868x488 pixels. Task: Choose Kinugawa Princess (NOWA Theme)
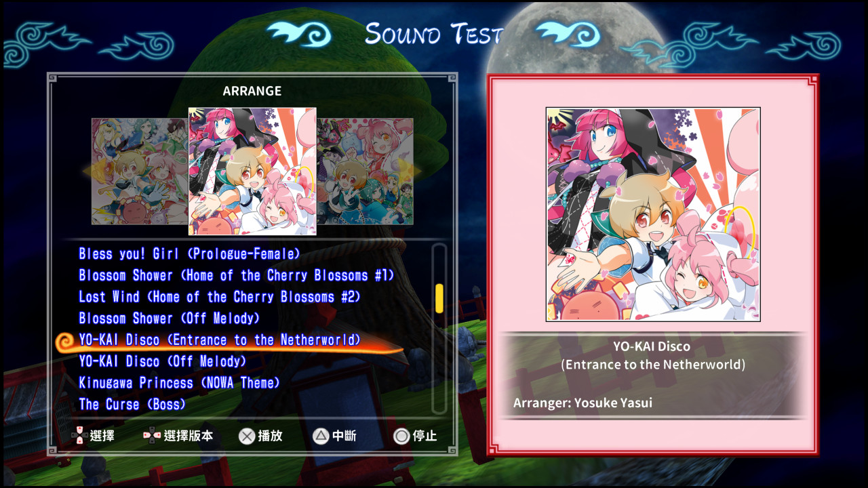[180, 383]
